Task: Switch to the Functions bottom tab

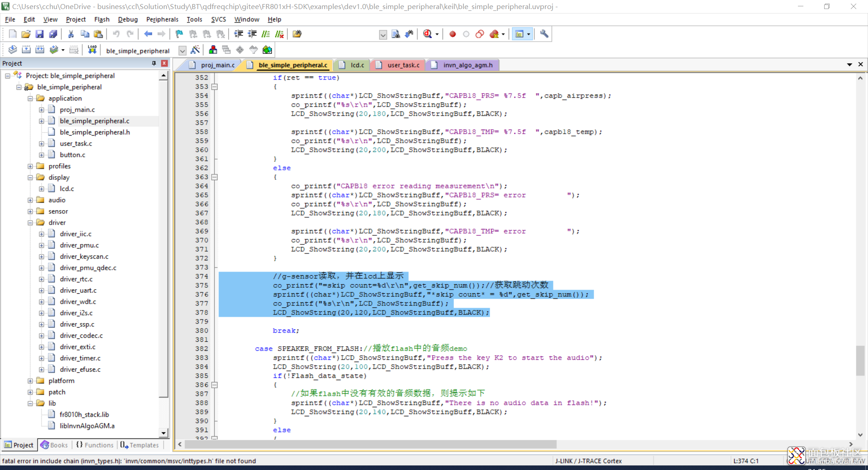Action: pyautogui.click(x=95, y=445)
